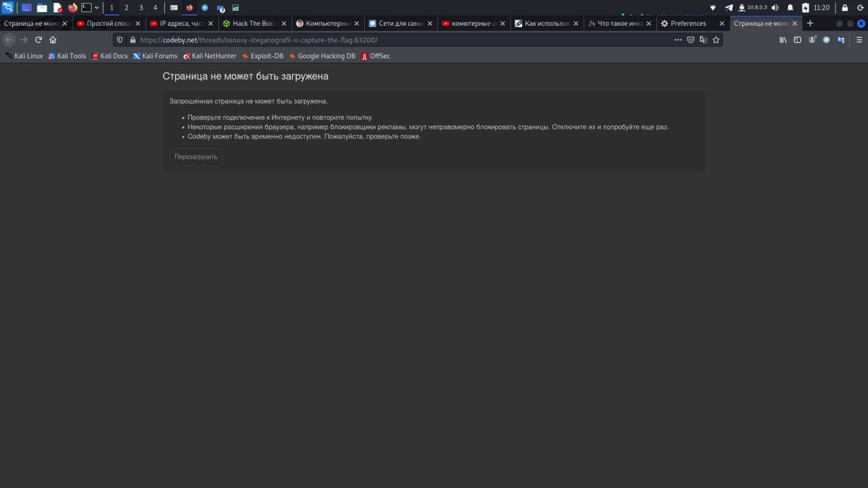The image size is (868, 488).
Task: Click the back navigation arrow
Action: pyautogui.click(x=9, y=40)
